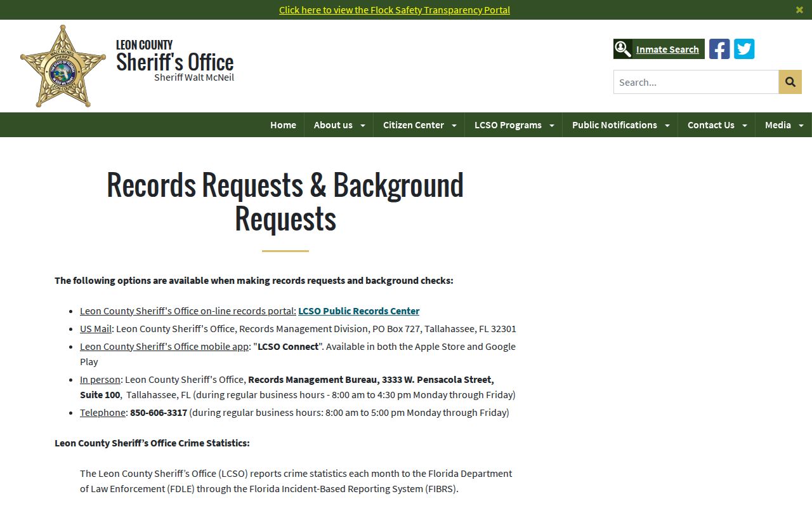Image resolution: width=812 pixels, height=508 pixels.
Task: Expand the About us dropdown arrow
Action: click(x=363, y=126)
